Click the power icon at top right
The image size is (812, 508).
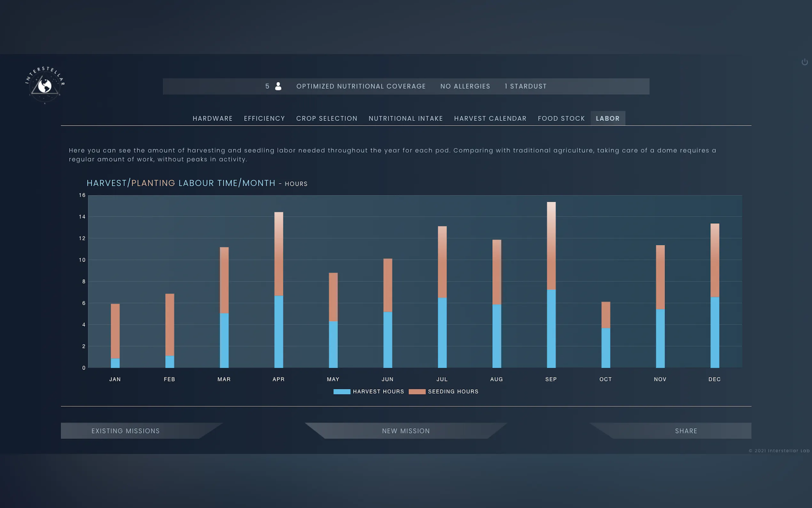[804, 62]
